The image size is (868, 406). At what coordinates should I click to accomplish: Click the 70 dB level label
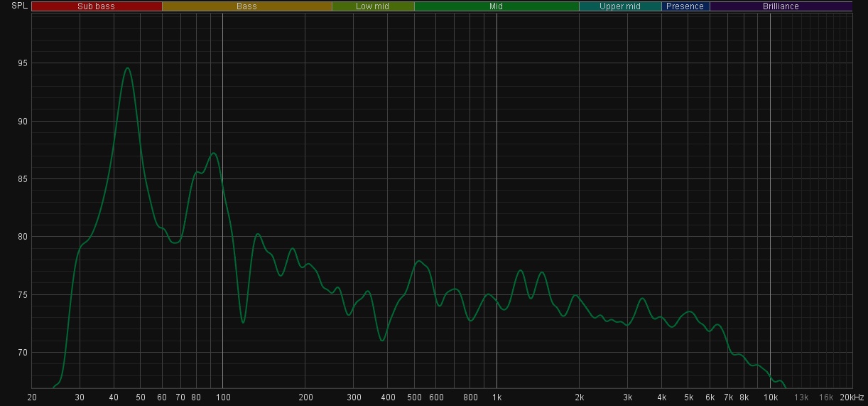23,353
